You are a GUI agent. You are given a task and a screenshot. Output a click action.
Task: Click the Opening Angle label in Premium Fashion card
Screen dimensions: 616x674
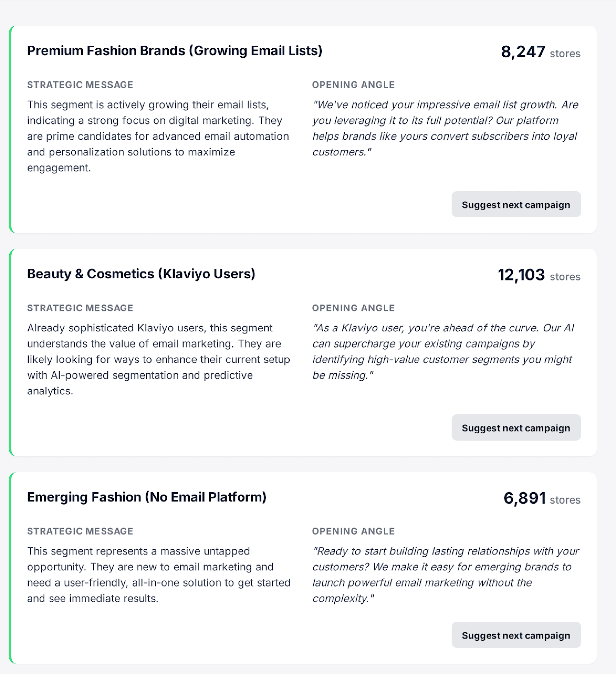tap(353, 85)
